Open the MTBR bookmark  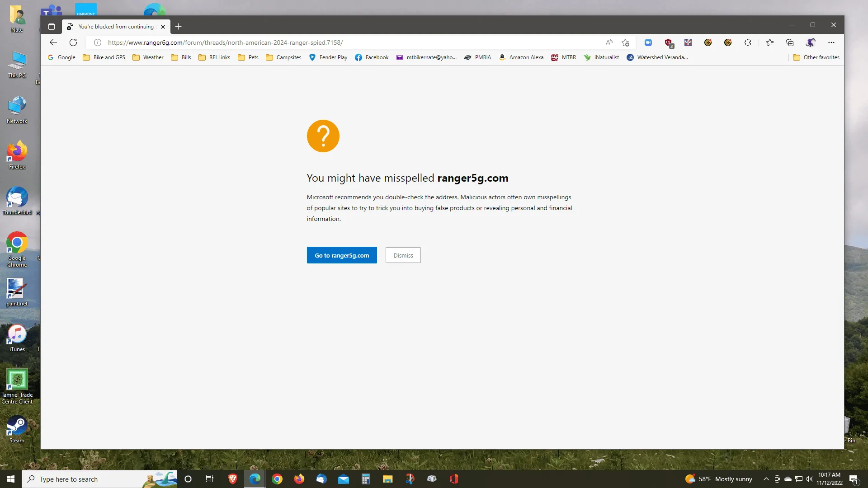[564, 57]
